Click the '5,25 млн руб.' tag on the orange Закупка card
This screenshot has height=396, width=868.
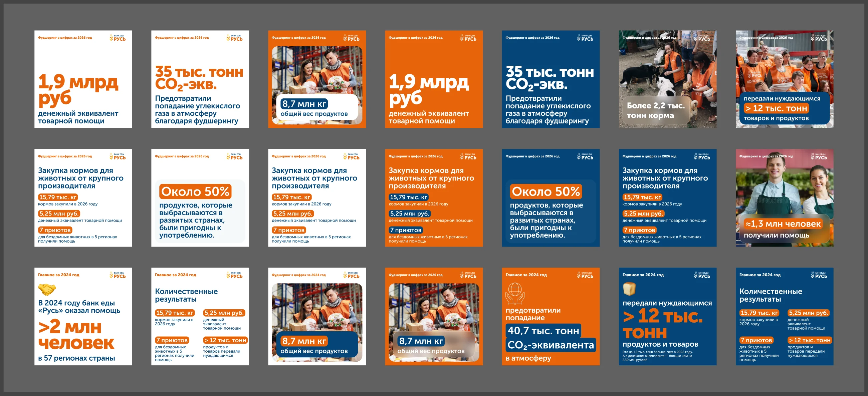pos(409,214)
